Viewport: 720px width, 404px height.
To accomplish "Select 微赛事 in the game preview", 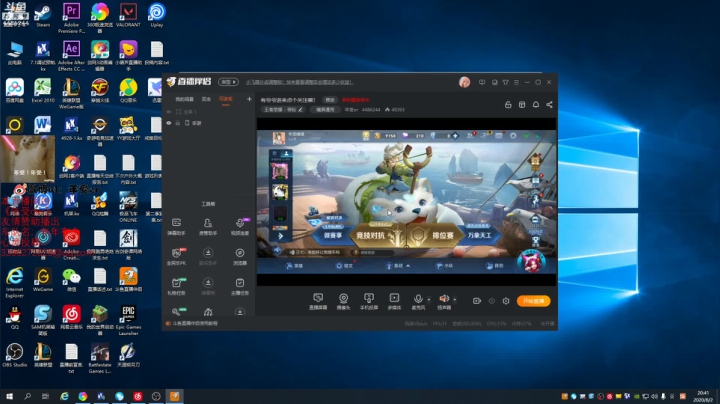I will tap(333, 235).
